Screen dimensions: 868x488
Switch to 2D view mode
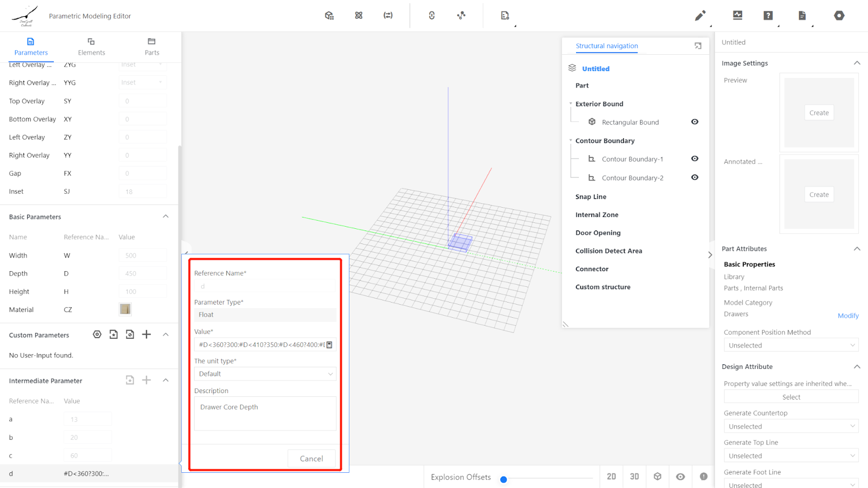coord(611,477)
